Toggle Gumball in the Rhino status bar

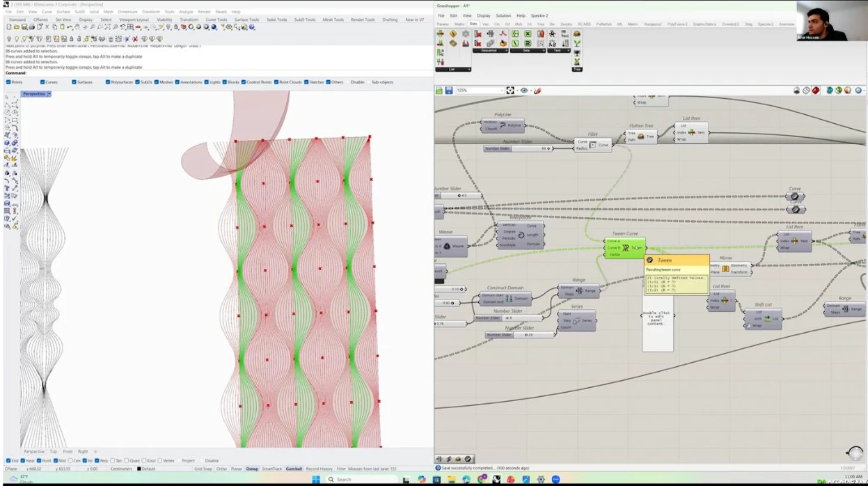coord(294,469)
